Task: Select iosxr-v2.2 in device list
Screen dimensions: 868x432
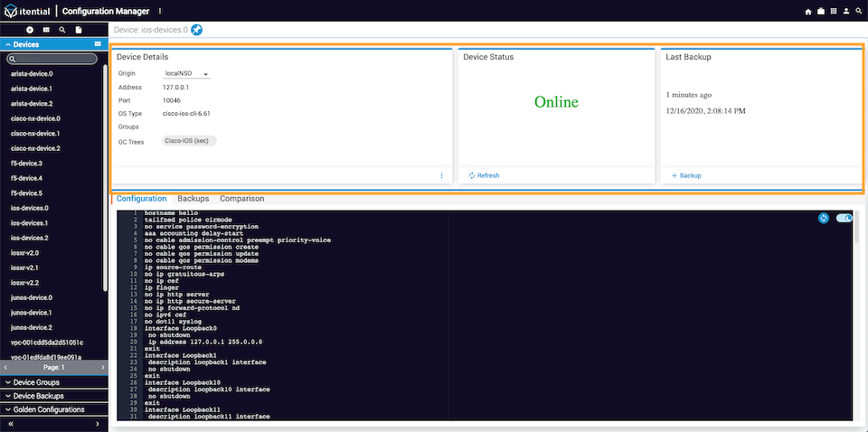Action: tap(25, 283)
